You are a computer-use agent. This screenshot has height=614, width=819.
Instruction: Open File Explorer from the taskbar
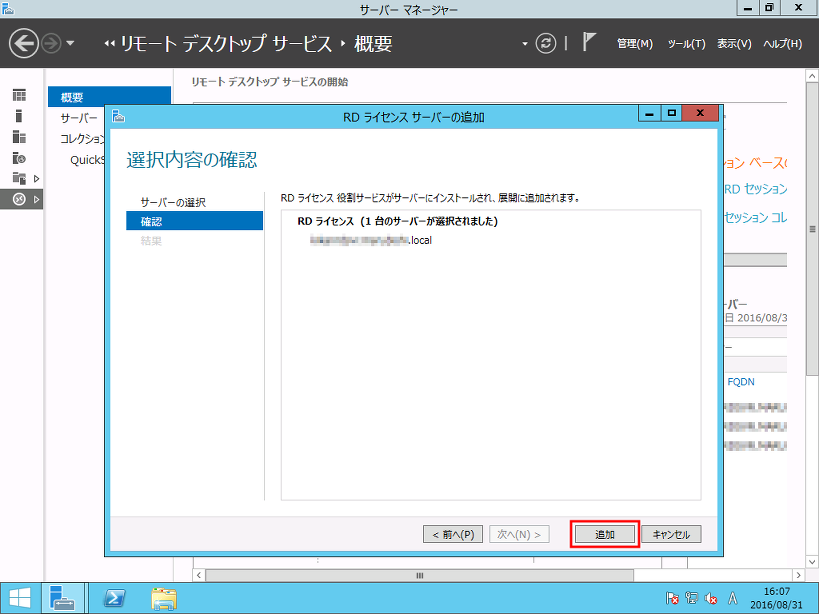[163, 598]
